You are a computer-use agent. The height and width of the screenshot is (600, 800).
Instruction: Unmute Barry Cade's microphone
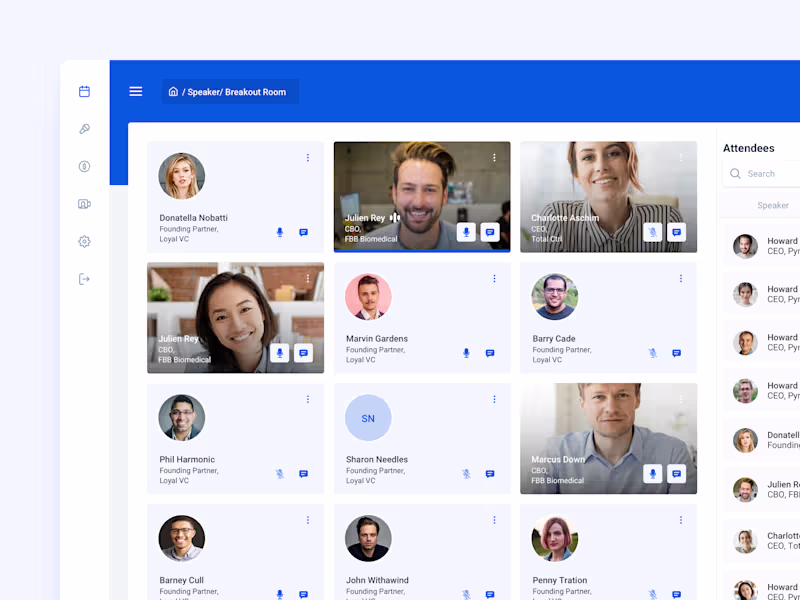click(653, 353)
